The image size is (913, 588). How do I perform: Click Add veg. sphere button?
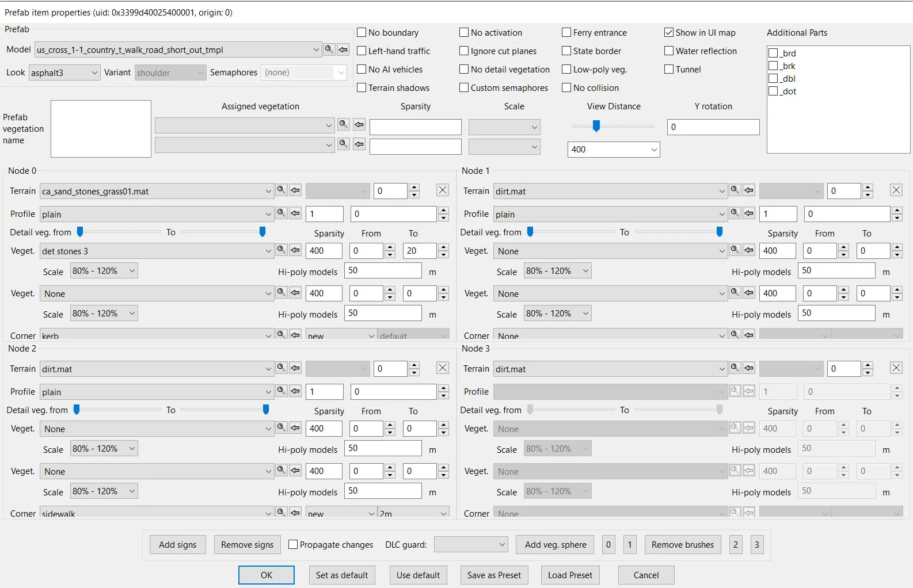pyautogui.click(x=556, y=544)
